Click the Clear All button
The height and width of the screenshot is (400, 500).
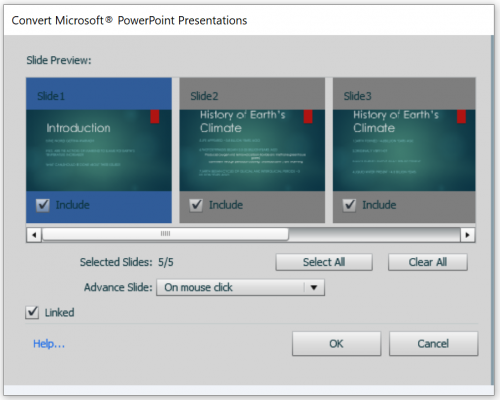pos(428,262)
